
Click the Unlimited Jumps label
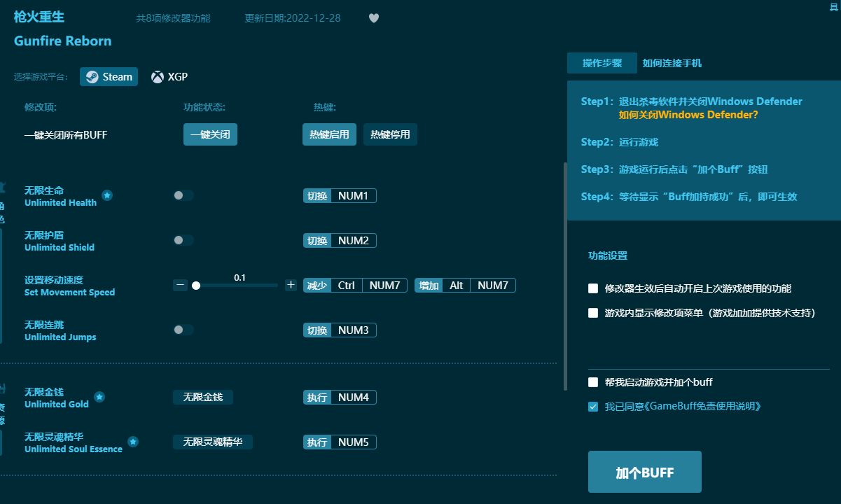60,337
